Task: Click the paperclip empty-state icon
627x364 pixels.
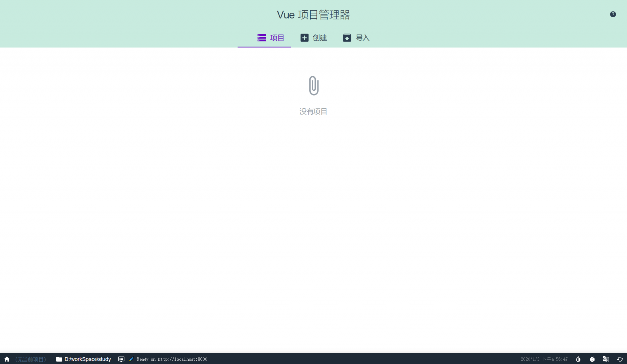Action: (x=313, y=85)
